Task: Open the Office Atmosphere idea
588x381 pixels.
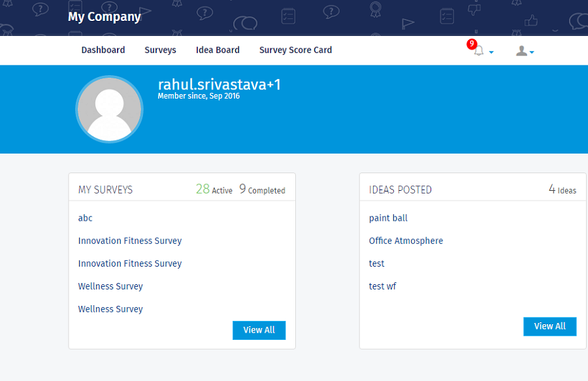Action: click(406, 240)
